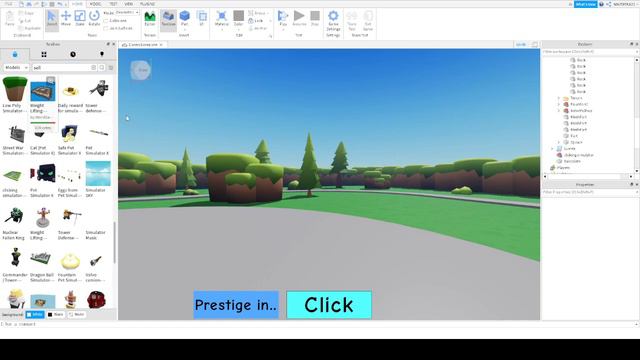Clear the Toolbox search field
The width and height of the screenshot is (640, 360).
click(93, 67)
